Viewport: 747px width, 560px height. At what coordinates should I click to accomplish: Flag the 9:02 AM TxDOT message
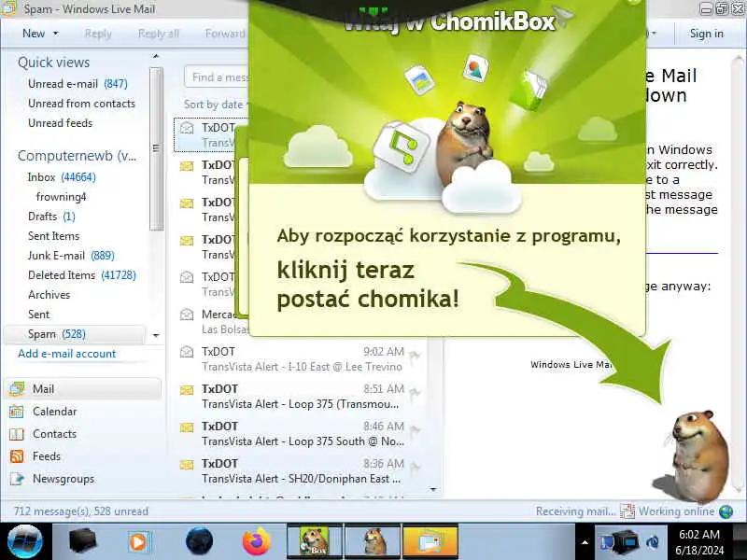click(x=415, y=357)
